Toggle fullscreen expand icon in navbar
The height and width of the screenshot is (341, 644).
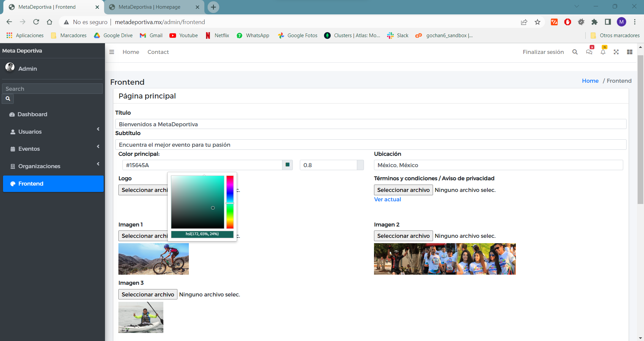(x=616, y=52)
